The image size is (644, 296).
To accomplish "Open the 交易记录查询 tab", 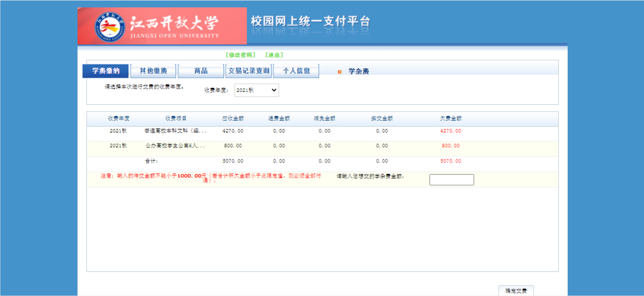I will 248,71.
